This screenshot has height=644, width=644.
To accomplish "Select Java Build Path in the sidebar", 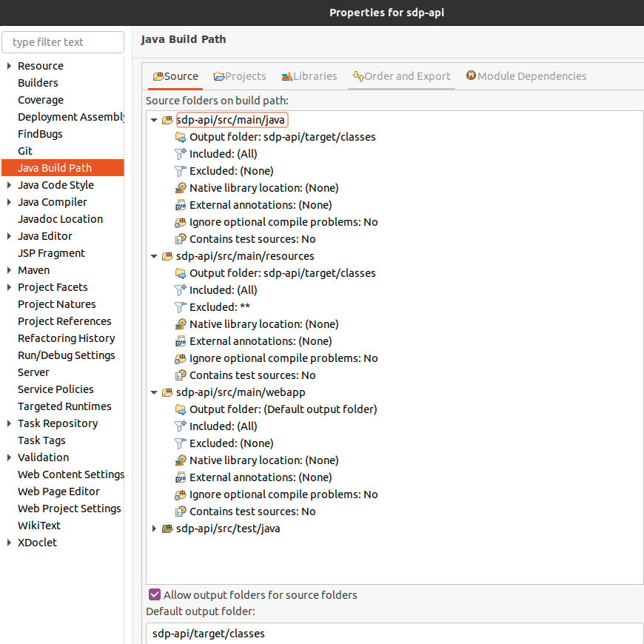I will click(63, 168).
